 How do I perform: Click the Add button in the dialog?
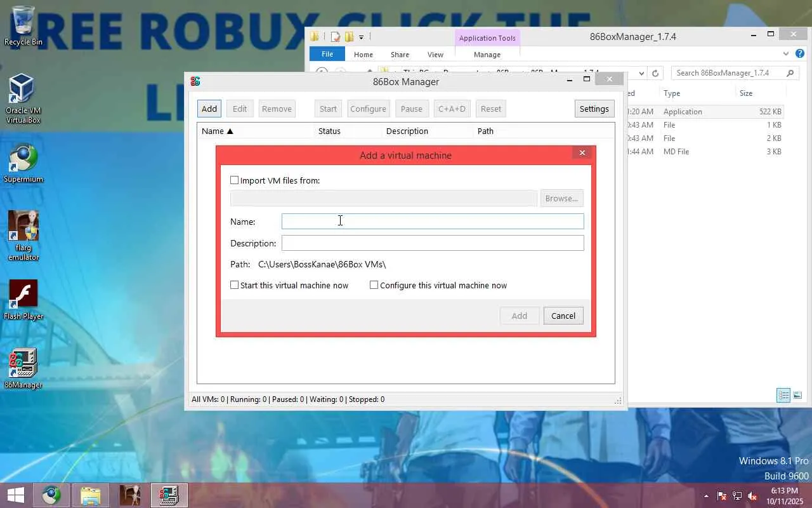pos(520,316)
